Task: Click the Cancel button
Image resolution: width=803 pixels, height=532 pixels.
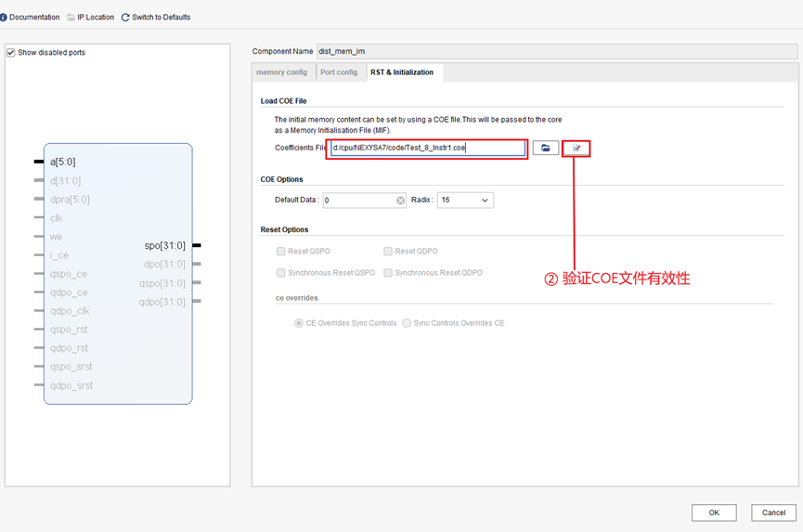Action: pos(773,513)
